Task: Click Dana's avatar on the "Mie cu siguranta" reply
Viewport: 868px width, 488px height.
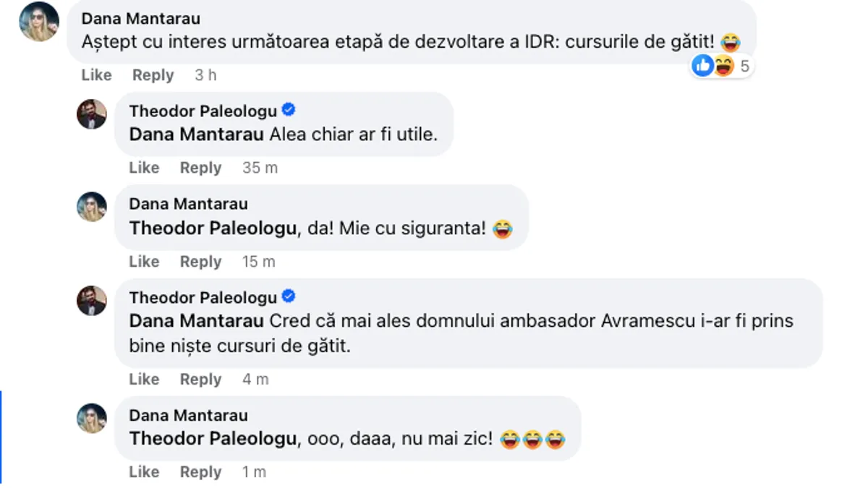Action: coord(92,207)
